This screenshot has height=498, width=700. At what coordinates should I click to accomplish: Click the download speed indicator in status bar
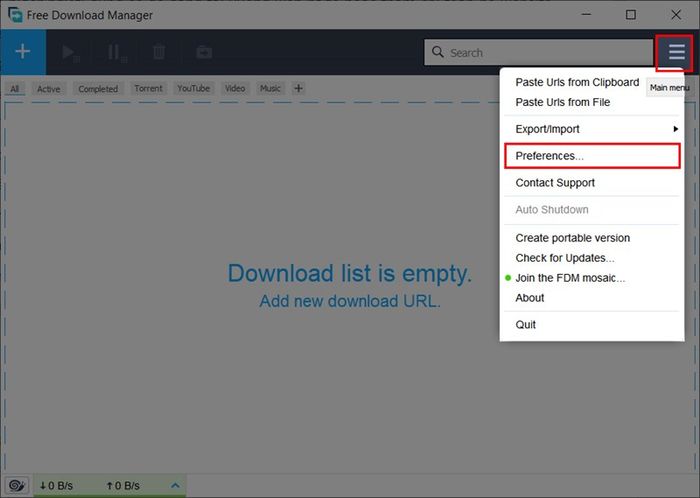(x=56, y=486)
